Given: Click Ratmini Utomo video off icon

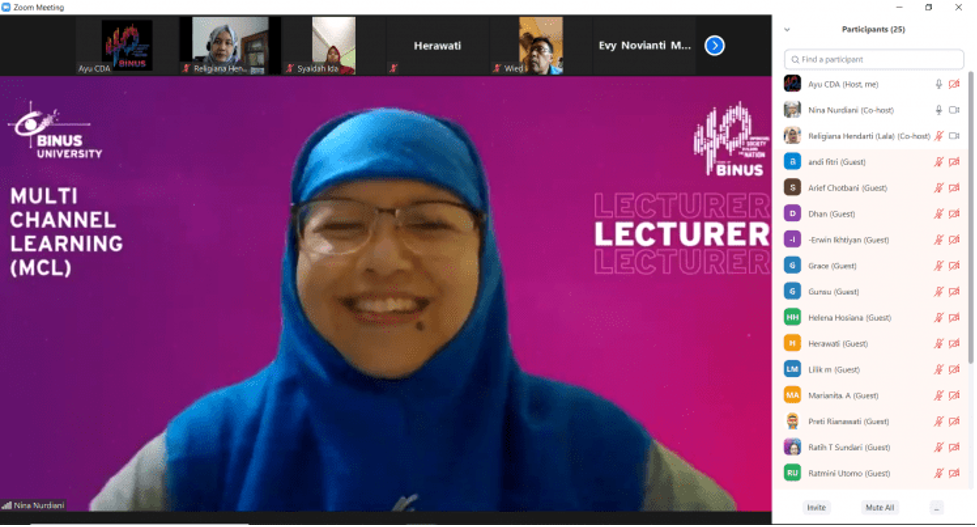Looking at the screenshot, I should (954, 473).
